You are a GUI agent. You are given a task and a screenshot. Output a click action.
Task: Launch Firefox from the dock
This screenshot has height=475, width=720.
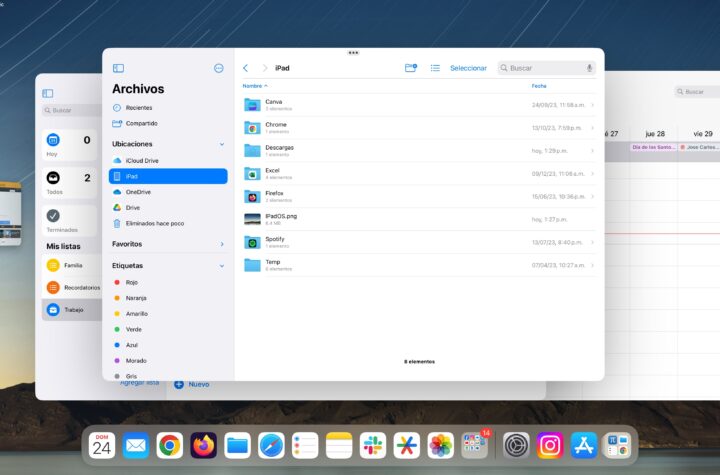click(x=203, y=445)
